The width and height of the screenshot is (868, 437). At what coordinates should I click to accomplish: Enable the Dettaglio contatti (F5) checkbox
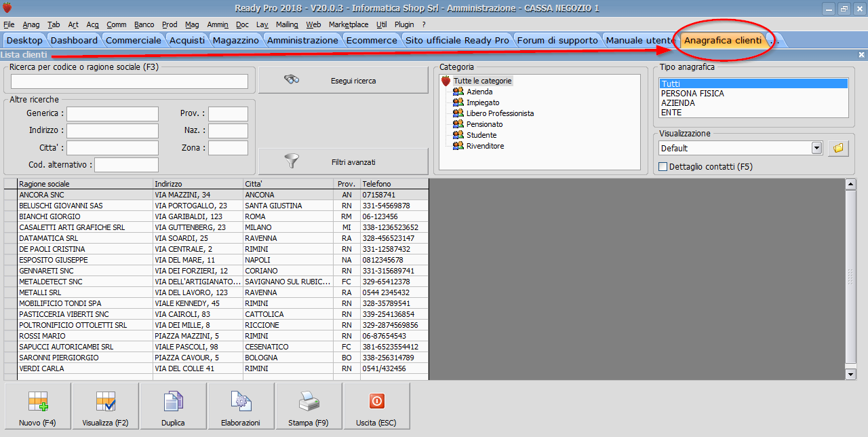click(x=662, y=166)
